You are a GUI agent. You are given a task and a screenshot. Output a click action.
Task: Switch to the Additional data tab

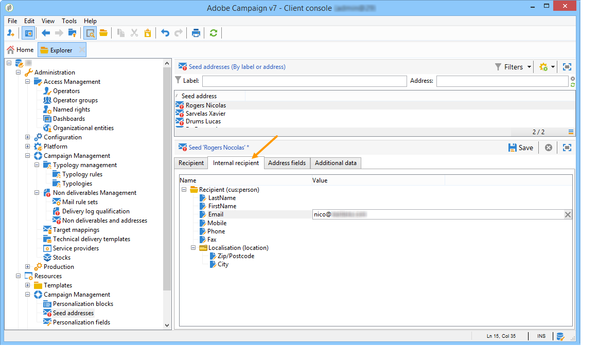pyautogui.click(x=336, y=163)
